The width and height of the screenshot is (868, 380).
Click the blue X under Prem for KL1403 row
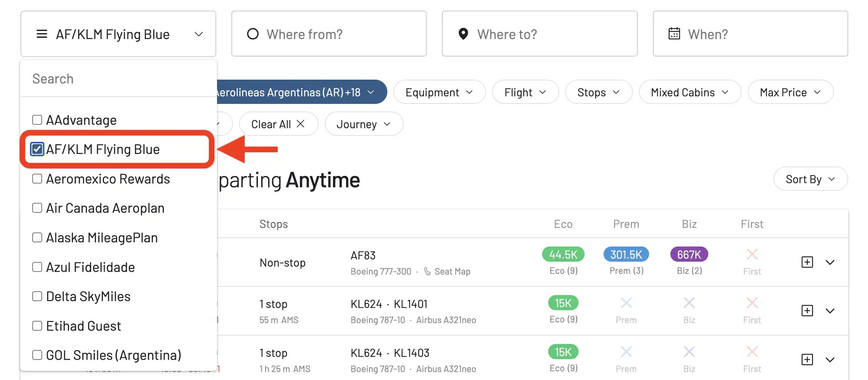(x=626, y=352)
